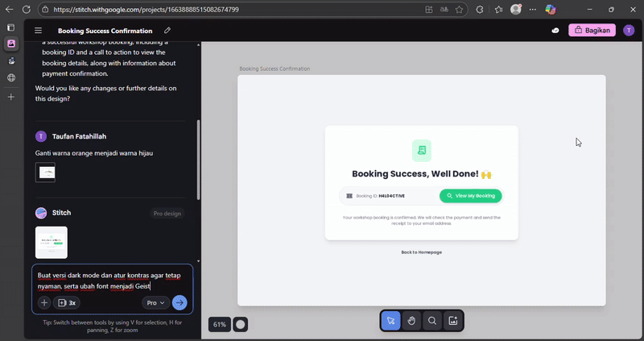Screen dimensions: 644x341
Task: Click the chat panel scrollbar
Action: [199, 160]
